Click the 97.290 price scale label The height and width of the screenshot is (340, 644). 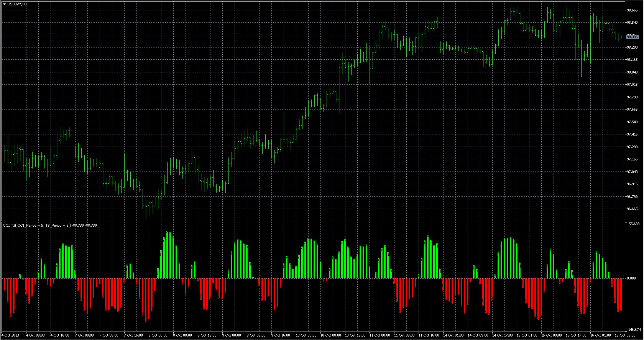632,147
